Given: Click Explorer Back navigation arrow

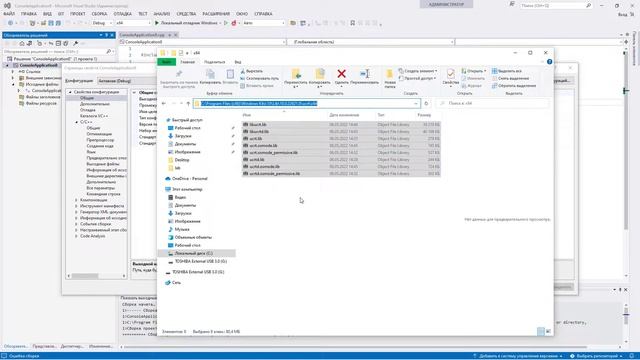Looking at the screenshot, I should pyautogui.click(x=164, y=104).
